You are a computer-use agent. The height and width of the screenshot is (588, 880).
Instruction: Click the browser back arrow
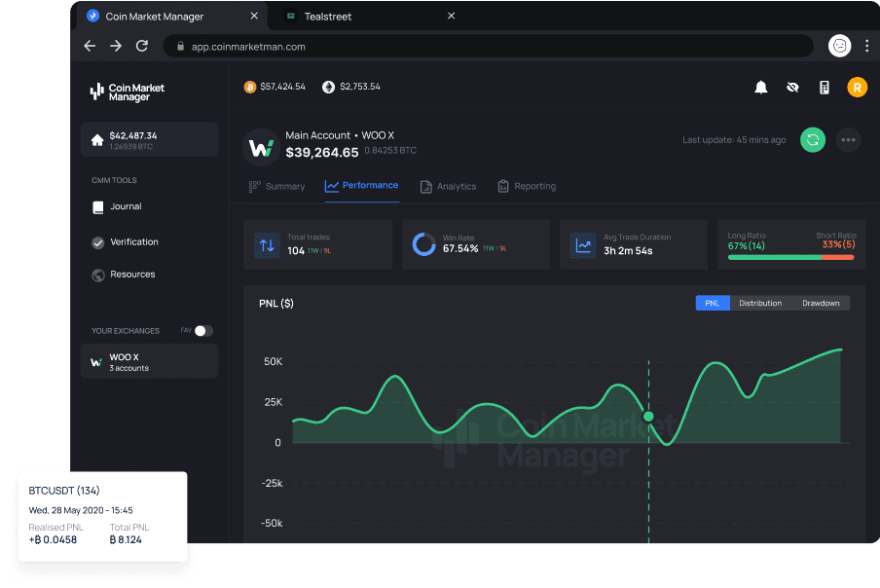90,46
